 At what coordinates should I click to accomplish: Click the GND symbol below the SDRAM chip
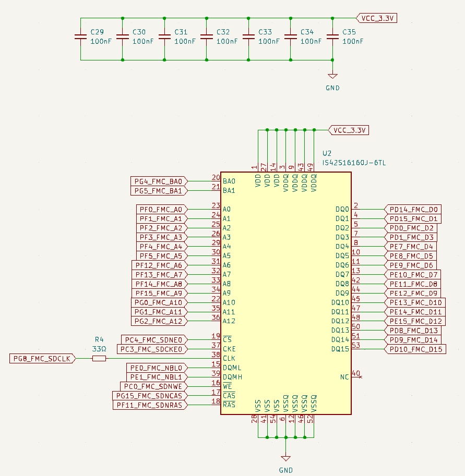(x=285, y=459)
